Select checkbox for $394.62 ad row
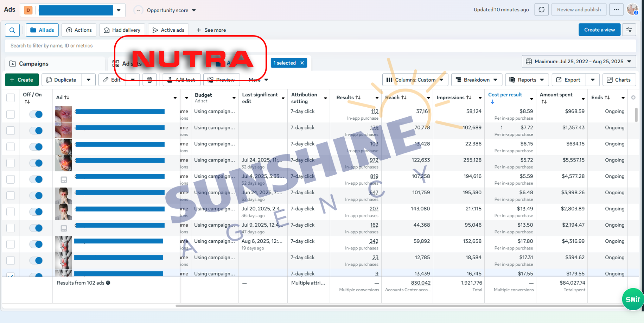This screenshot has width=644, height=323. click(x=11, y=260)
